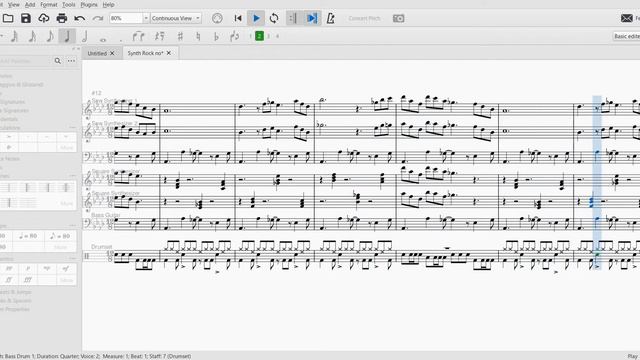Select the green voice 2 button
Viewport: 640px width, 360px height.
point(259,36)
